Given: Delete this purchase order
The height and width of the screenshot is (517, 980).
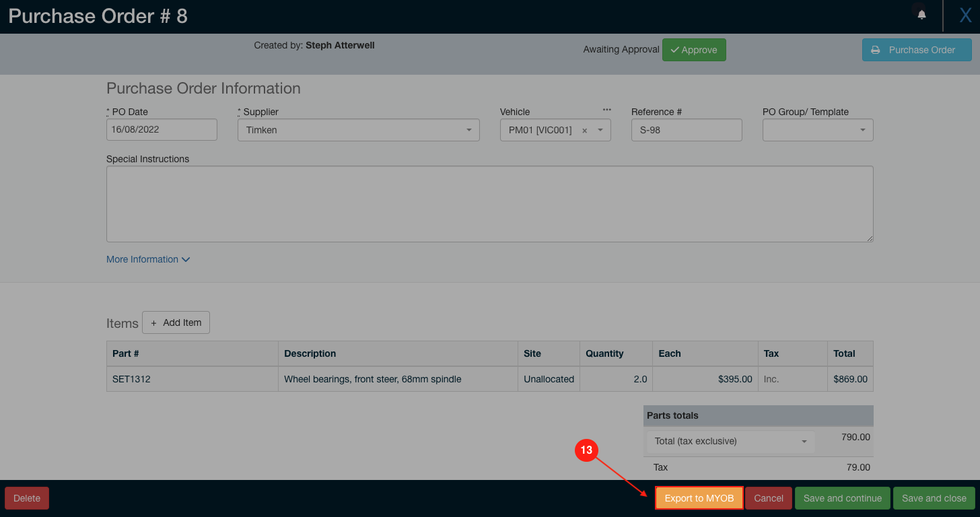Looking at the screenshot, I should tap(27, 498).
